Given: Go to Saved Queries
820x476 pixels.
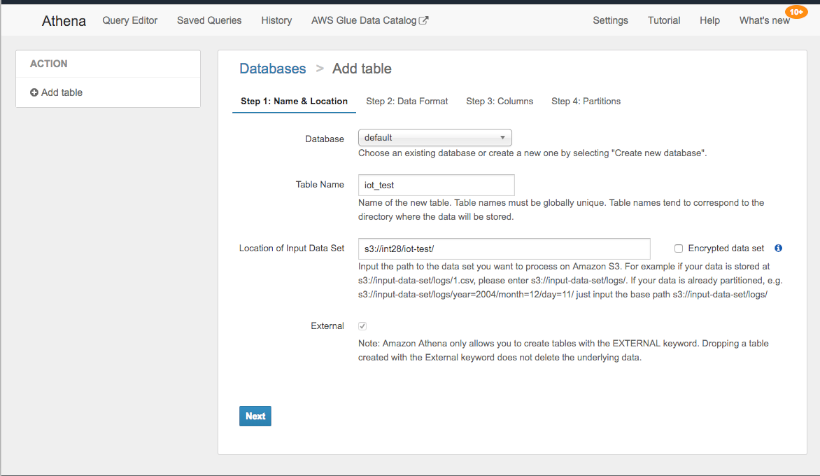Looking at the screenshot, I should tap(209, 20).
